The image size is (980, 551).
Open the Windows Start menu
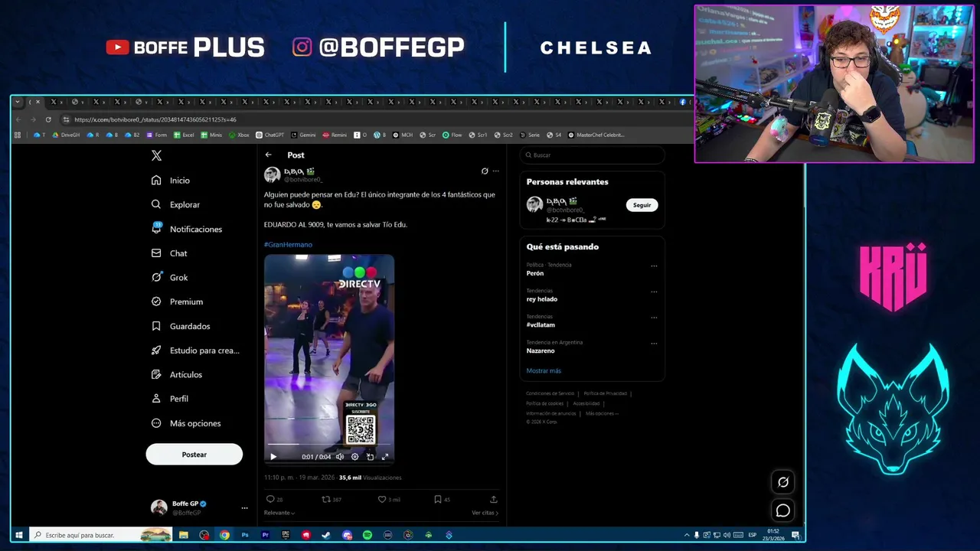pos(19,535)
